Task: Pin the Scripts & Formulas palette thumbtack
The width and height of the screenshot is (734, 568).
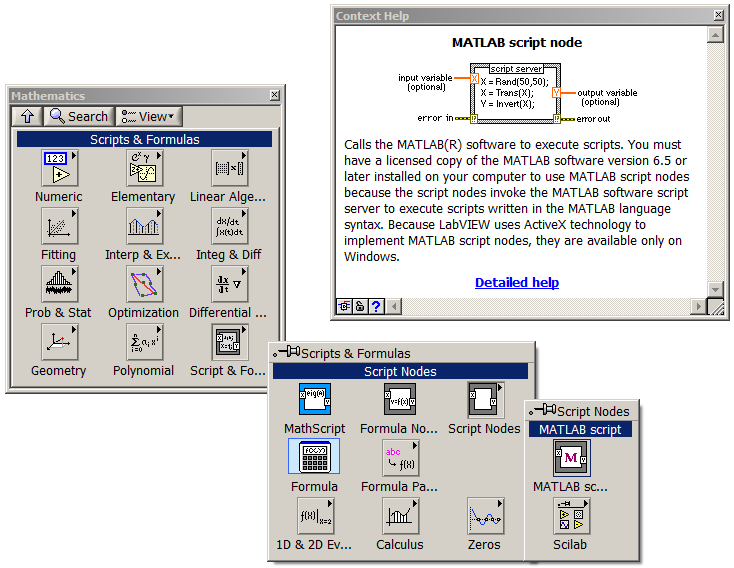Action: click(x=287, y=352)
